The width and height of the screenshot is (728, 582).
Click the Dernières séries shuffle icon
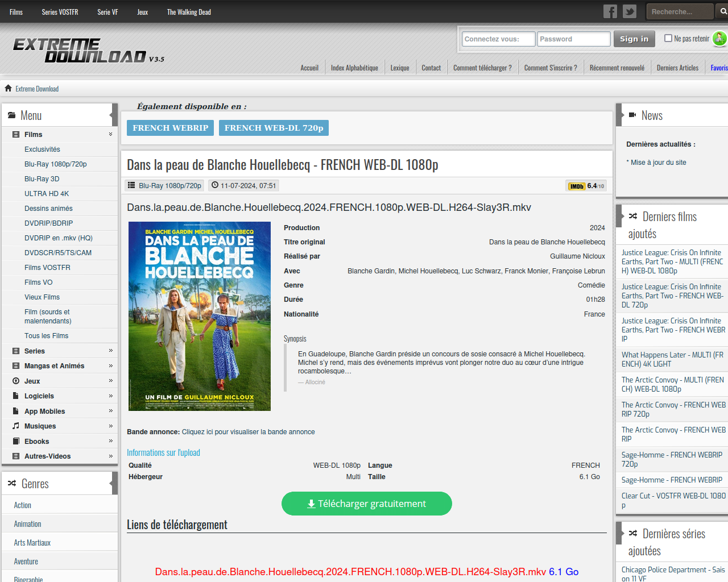[x=633, y=533]
